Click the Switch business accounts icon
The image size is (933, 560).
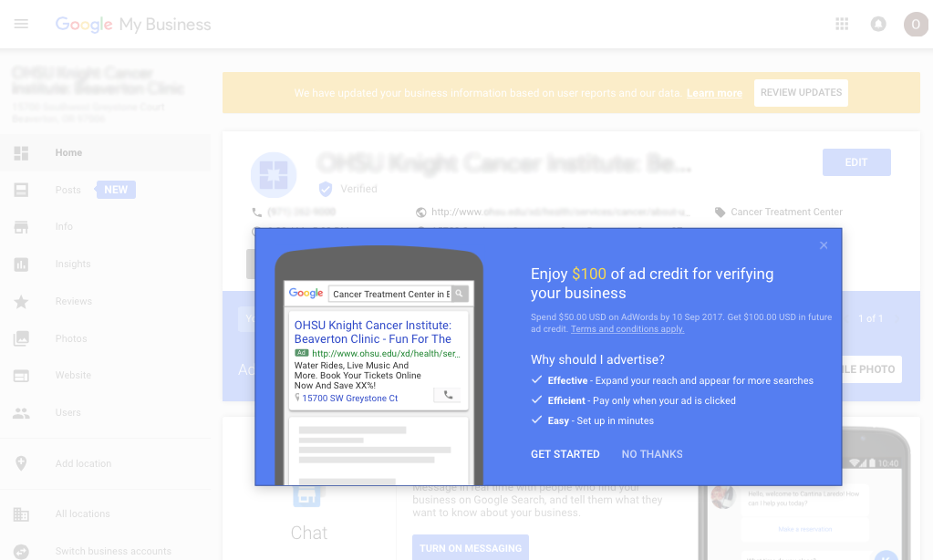tap(21, 552)
